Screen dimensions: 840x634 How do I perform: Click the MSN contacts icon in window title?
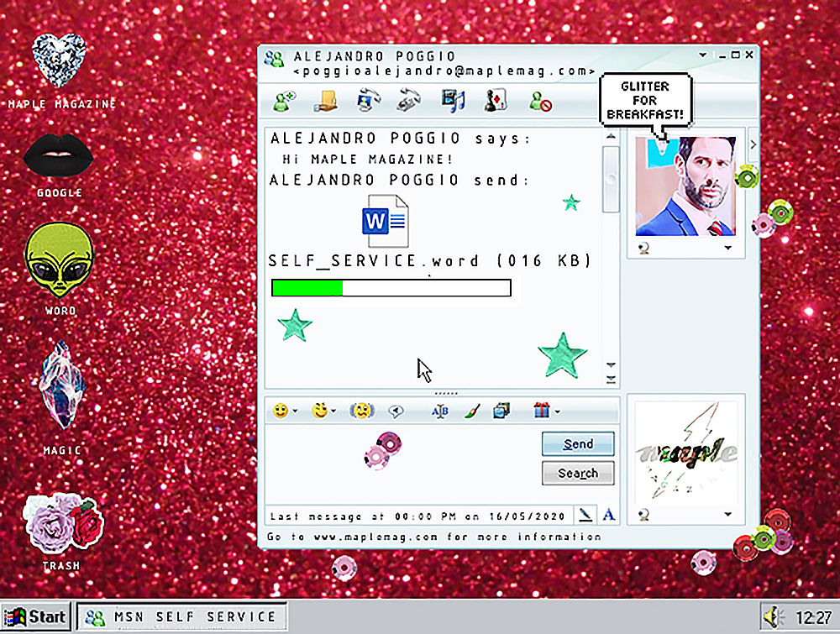point(274,59)
